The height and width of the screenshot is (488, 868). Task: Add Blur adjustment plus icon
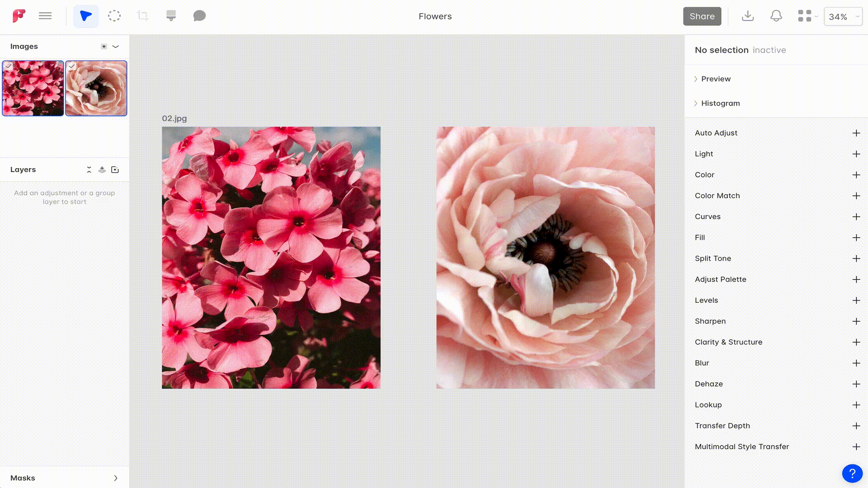(x=856, y=363)
